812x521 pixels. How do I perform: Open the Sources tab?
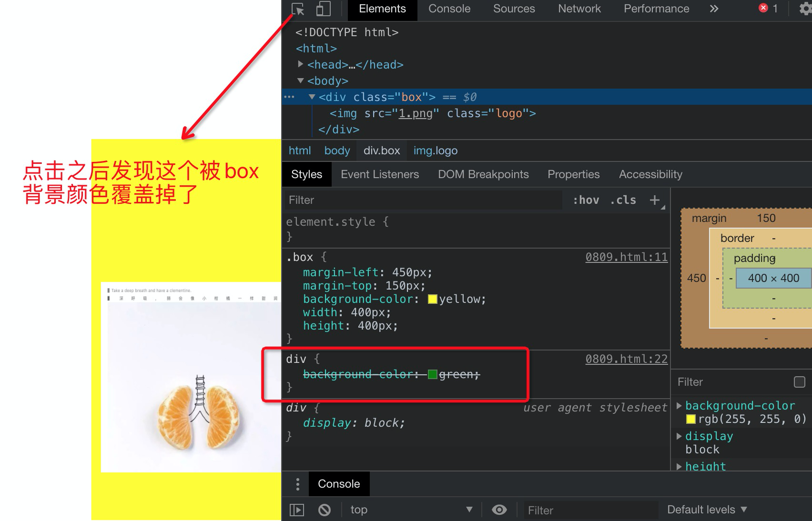514,9
